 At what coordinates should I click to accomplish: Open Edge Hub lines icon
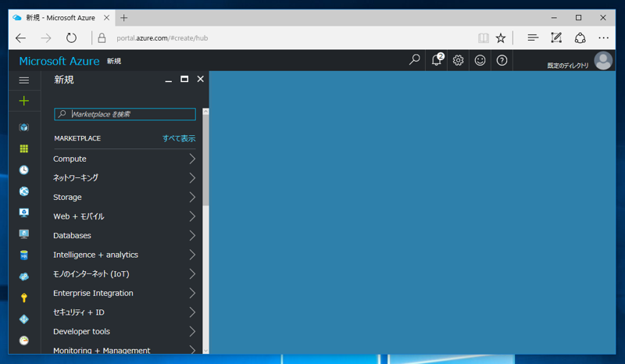click(533, 37)
